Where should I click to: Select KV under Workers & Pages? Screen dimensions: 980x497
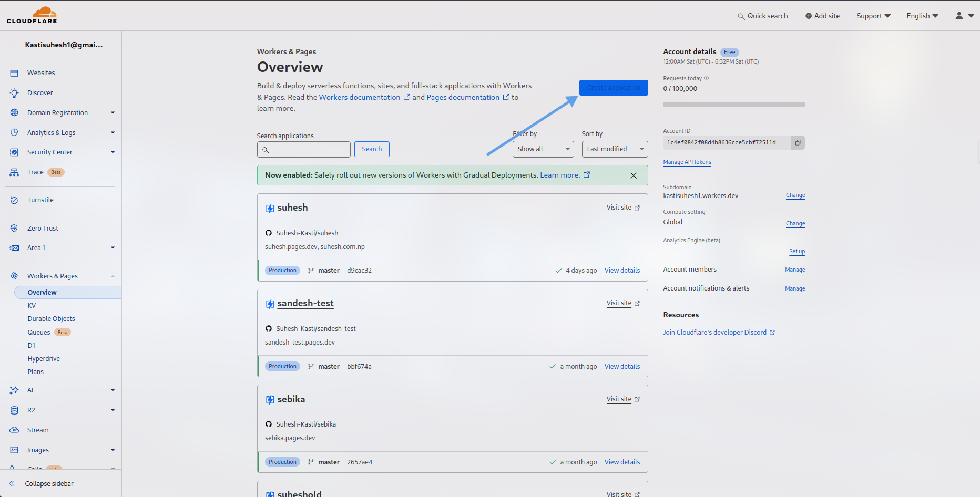32,305
